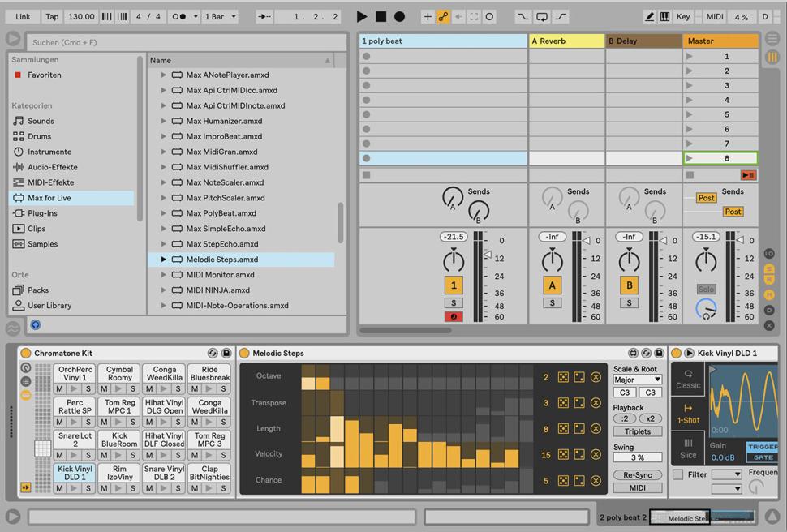Screen dimensions: 787x532
Task: Select Max for Live category
Action: (49, 198)
